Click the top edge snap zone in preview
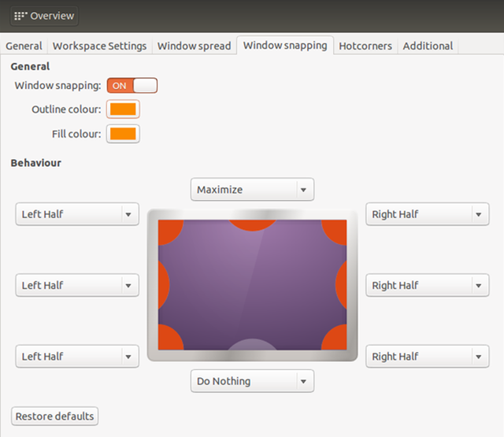Screen dimensions: 504x437 [252, 224]
